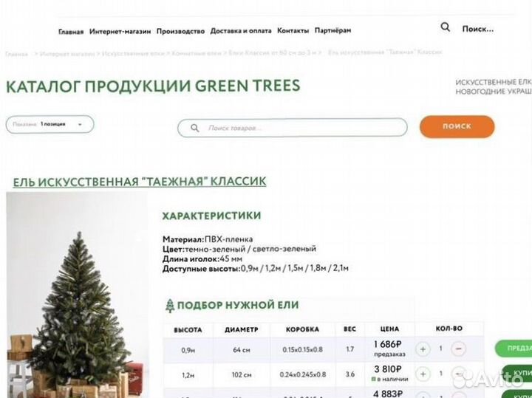Image resolution: width=532 pixels, height=398 pixels.
Task: Click the 0.15x0.15x0.8 box size cell
Action: [x=303, y=349]
